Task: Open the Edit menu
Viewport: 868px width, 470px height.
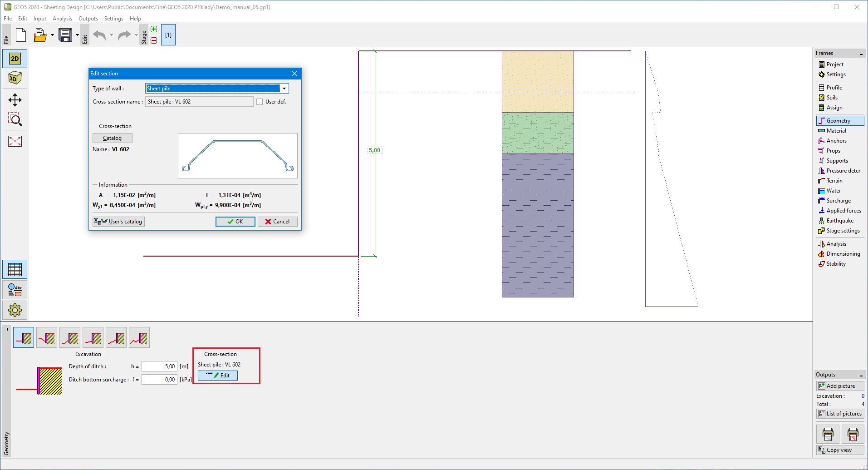Action: 23,19
